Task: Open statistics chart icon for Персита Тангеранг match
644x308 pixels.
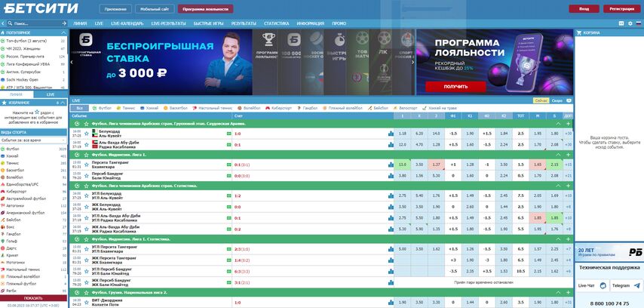Action: tap(391, 165)
